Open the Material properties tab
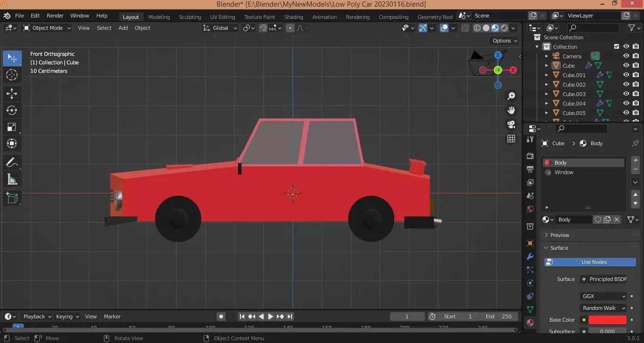The width and height of the screenshot is (644, 343). (530, 323)
